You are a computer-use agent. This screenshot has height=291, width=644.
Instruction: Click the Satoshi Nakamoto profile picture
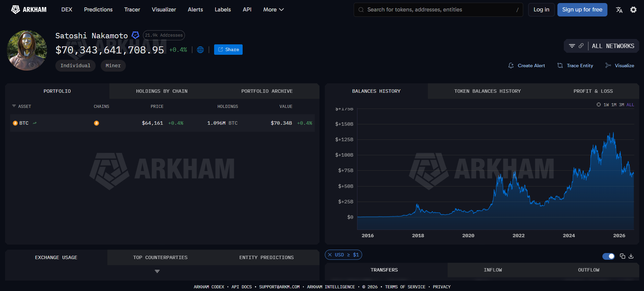27,50
